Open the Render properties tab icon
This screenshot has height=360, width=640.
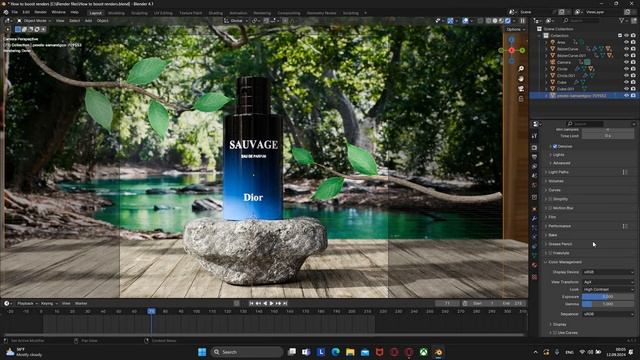(534, 147)
